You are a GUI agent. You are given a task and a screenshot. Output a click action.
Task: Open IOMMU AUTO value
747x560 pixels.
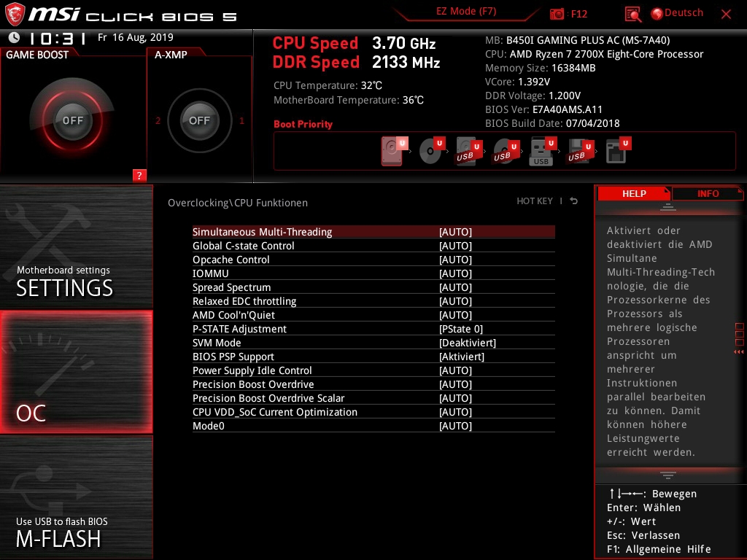click(455, 273)
